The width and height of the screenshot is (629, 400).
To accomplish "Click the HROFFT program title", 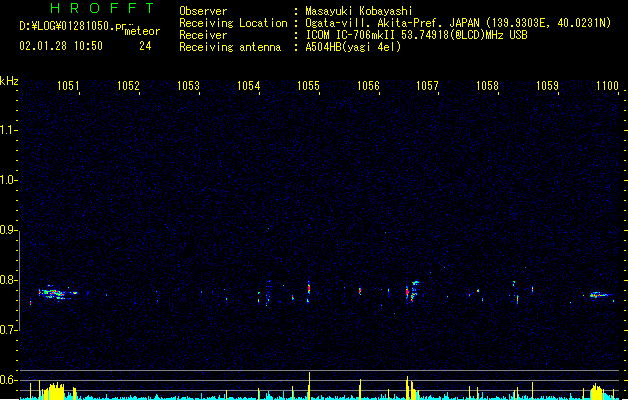I will [x=103, y=8].
